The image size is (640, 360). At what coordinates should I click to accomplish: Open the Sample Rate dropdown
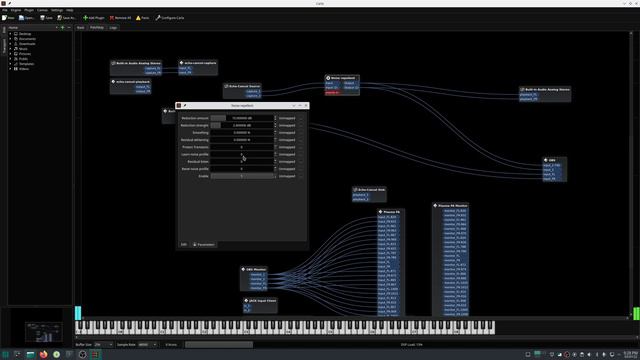147,344
